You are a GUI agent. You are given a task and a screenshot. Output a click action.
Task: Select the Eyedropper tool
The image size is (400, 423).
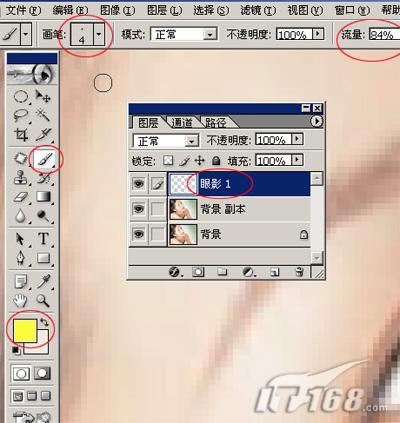tap(43, 281)
